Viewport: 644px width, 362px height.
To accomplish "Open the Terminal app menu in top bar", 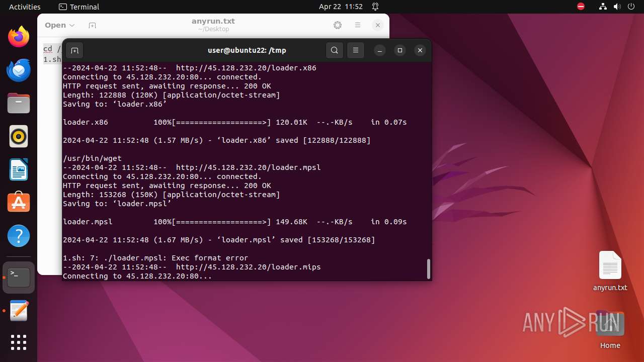I will coord(79,7).
